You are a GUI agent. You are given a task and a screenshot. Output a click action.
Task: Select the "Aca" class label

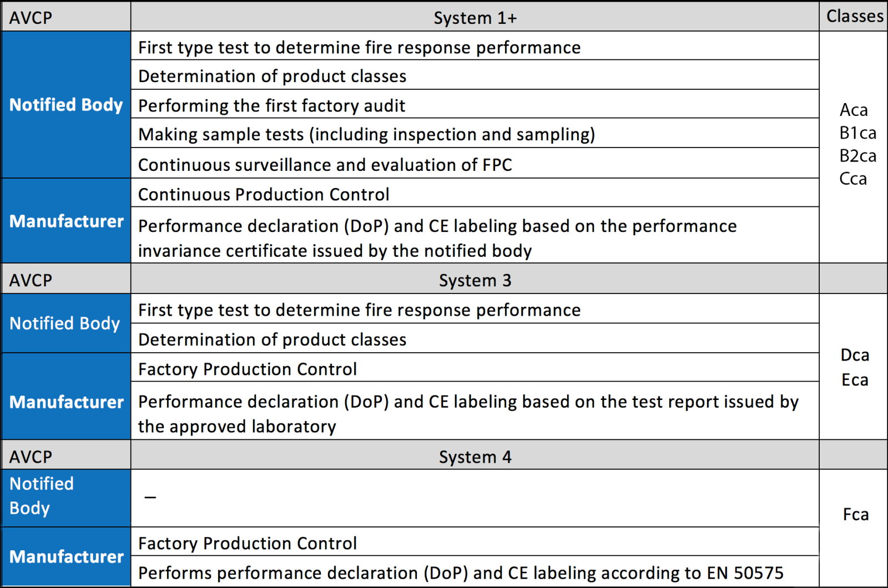click(x=854, y=110)
